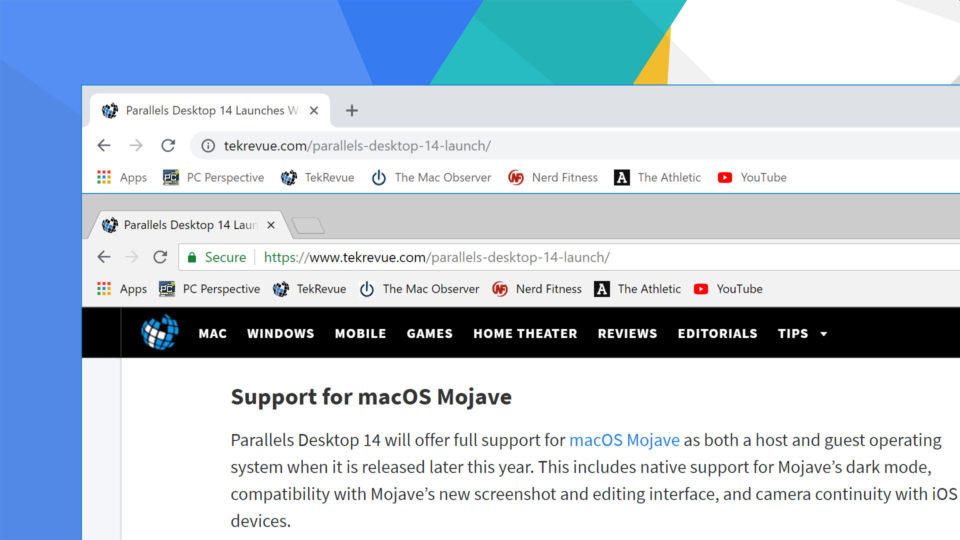Go back in lower Chrome window
Viewport: 960px width, 540px height.
(x=104, y=257)
